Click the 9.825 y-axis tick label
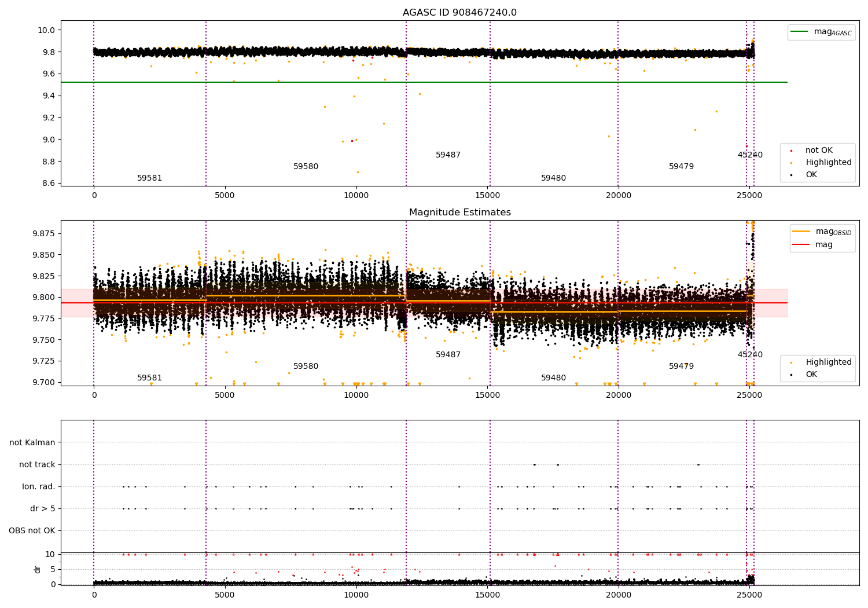 (44, 276)
